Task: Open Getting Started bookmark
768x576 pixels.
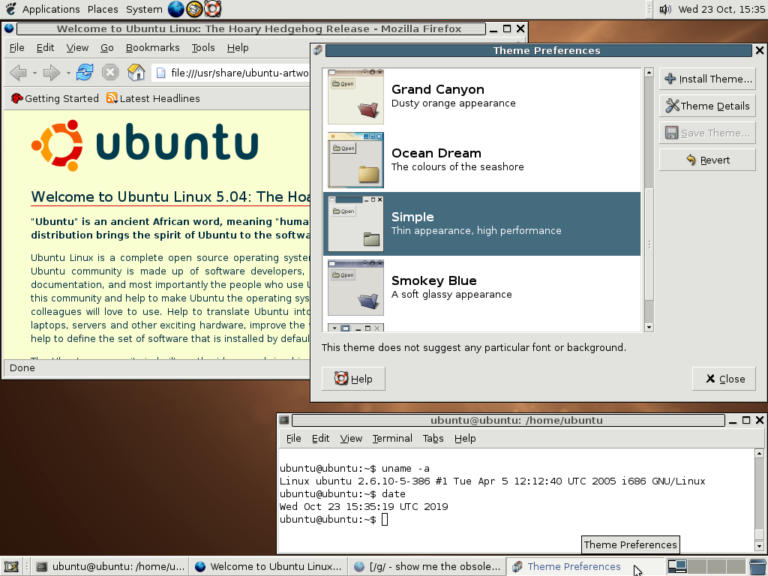Action: (55, 98)
